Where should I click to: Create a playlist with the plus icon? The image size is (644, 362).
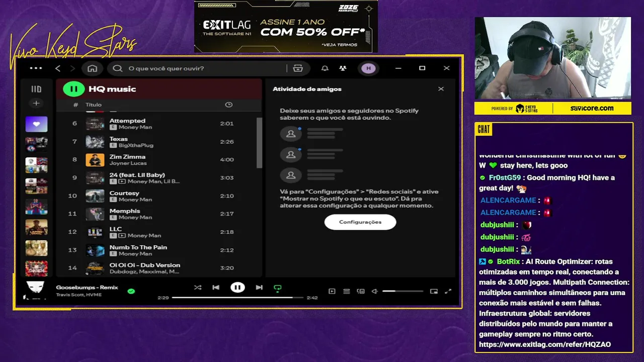pyautogui.click(x=36, y=104)
